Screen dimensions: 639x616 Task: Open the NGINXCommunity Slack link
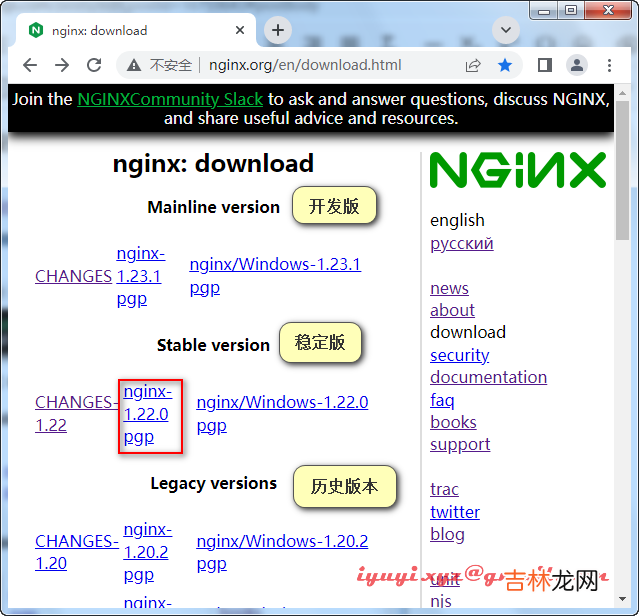pos(170,99)
